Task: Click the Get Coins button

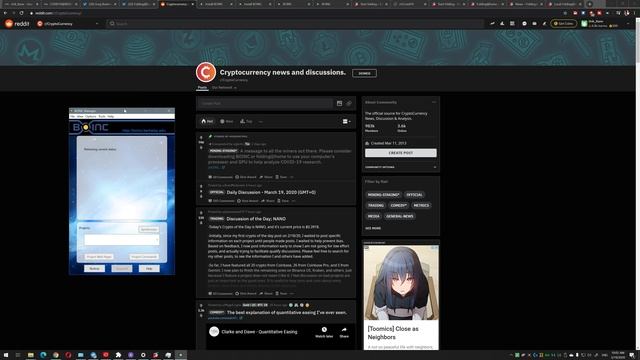Action: tap(564, 24)
